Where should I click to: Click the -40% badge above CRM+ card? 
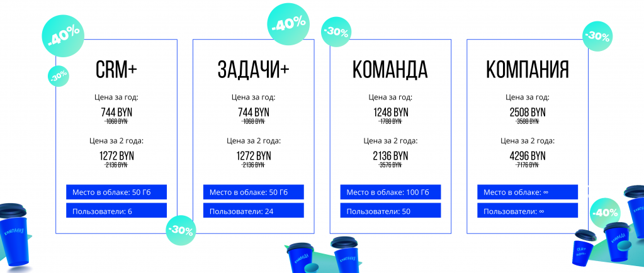click(x=63, y=37)
